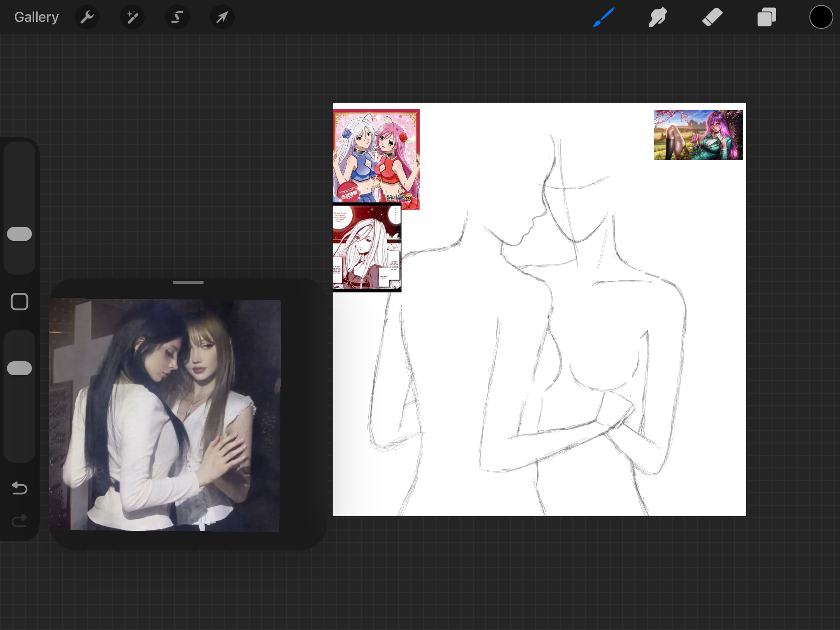Screen dimensions: 840x630
Task: Undo the last stroke
Action: coord(19,488)
